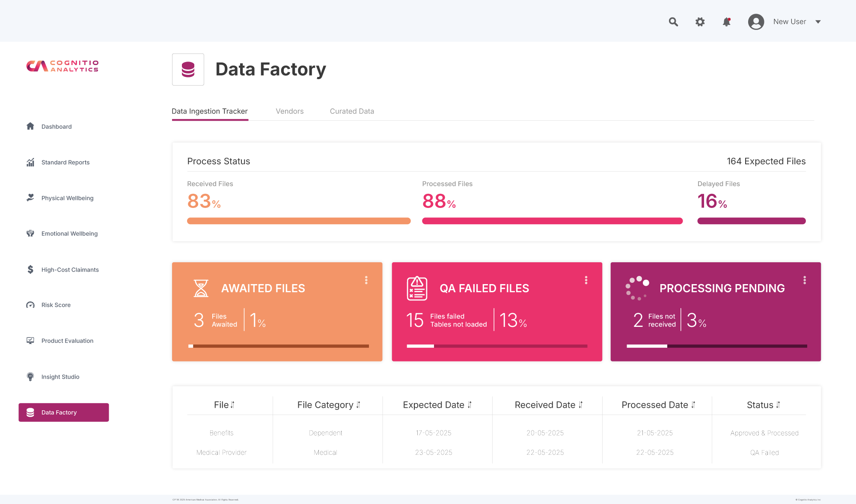Open Awaited Files card options menu
Image resolution: width=856 pixels, height=504 pixels.
pyautogui.click(x=366, y=280)
